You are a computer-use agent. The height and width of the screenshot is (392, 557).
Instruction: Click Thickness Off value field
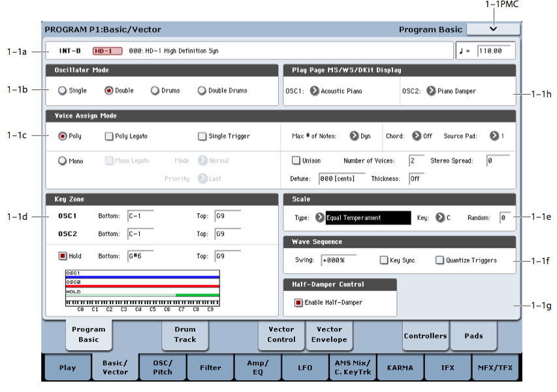[417, 179]
